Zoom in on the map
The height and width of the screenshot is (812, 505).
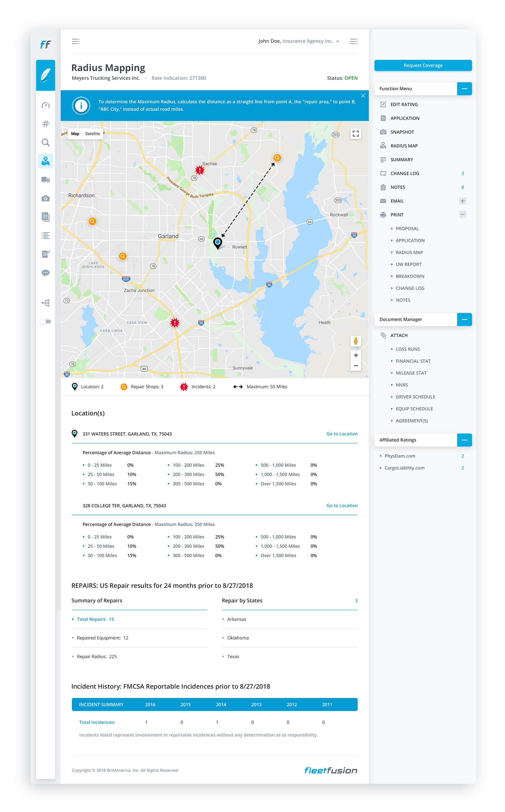point(356,355)
